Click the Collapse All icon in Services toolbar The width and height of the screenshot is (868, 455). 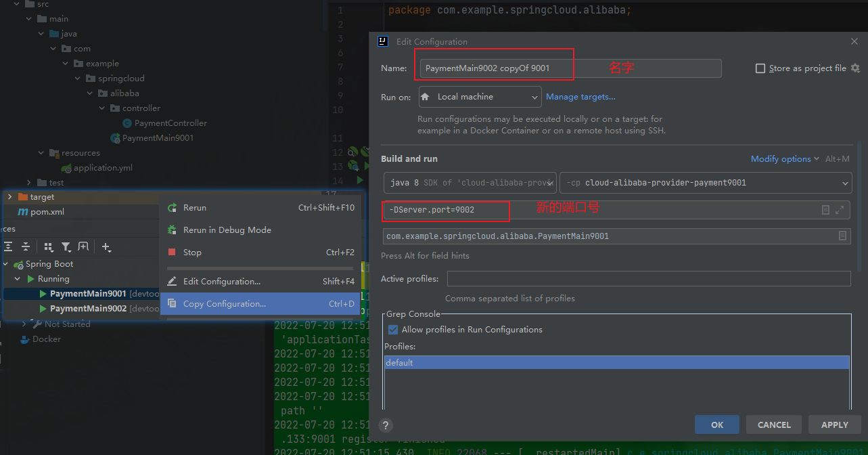26,247
